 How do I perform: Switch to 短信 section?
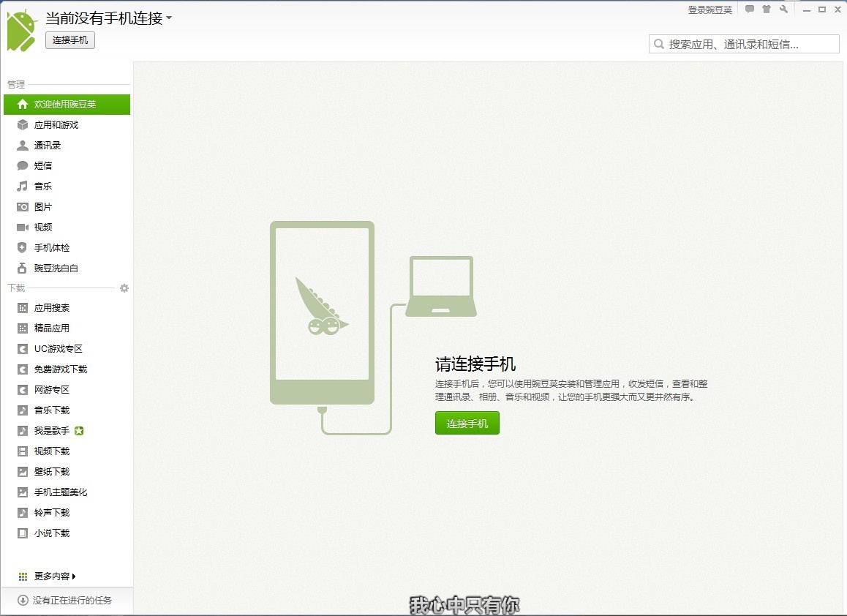coord(67,166)
